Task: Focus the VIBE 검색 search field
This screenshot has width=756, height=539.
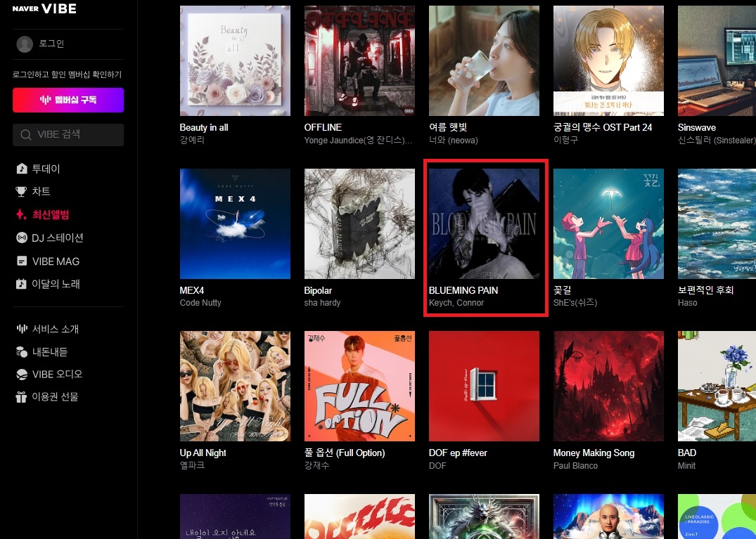Action: point(68,134)
